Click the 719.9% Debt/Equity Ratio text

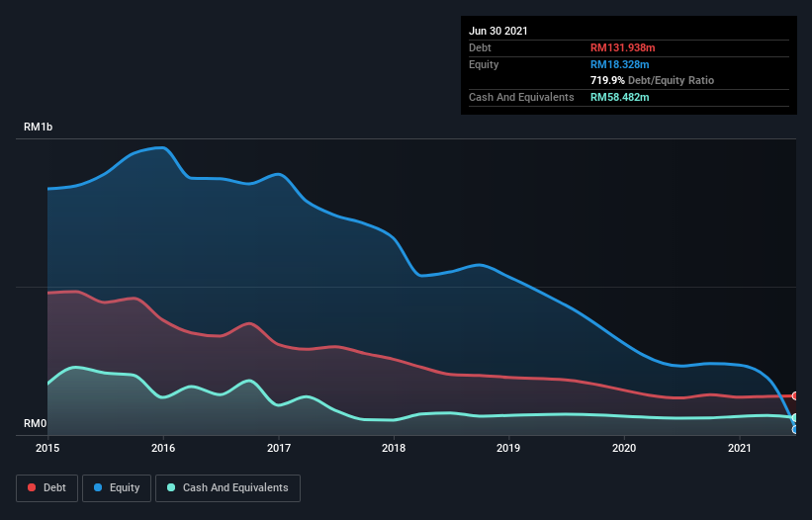click(x=652, y=81)
